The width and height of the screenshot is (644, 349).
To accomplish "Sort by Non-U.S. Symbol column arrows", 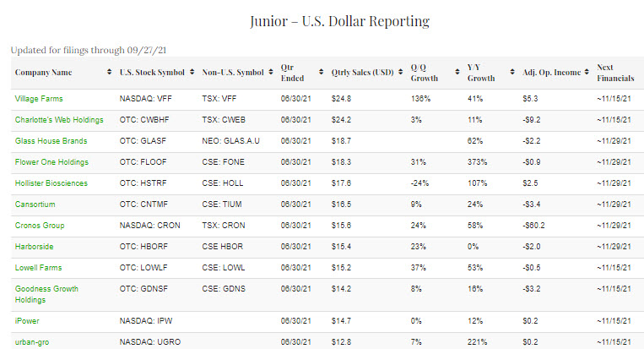I will 271,73.
